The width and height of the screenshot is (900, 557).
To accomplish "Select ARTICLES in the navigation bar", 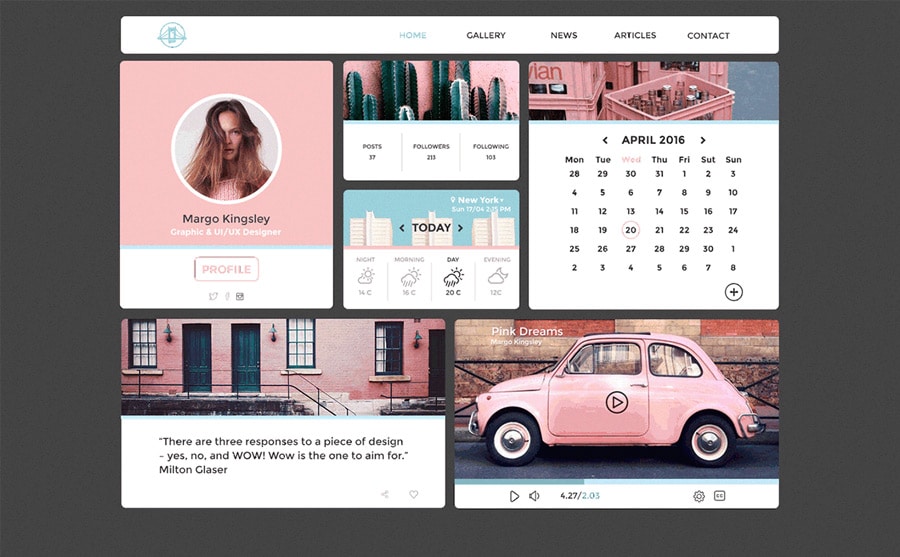I will [x=635, y=35].
